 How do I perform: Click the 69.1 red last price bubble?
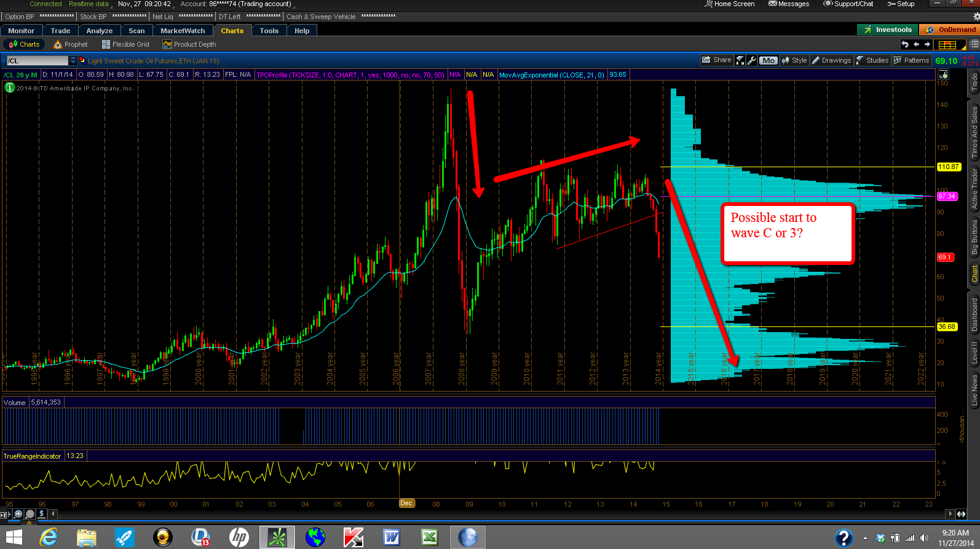945,257
